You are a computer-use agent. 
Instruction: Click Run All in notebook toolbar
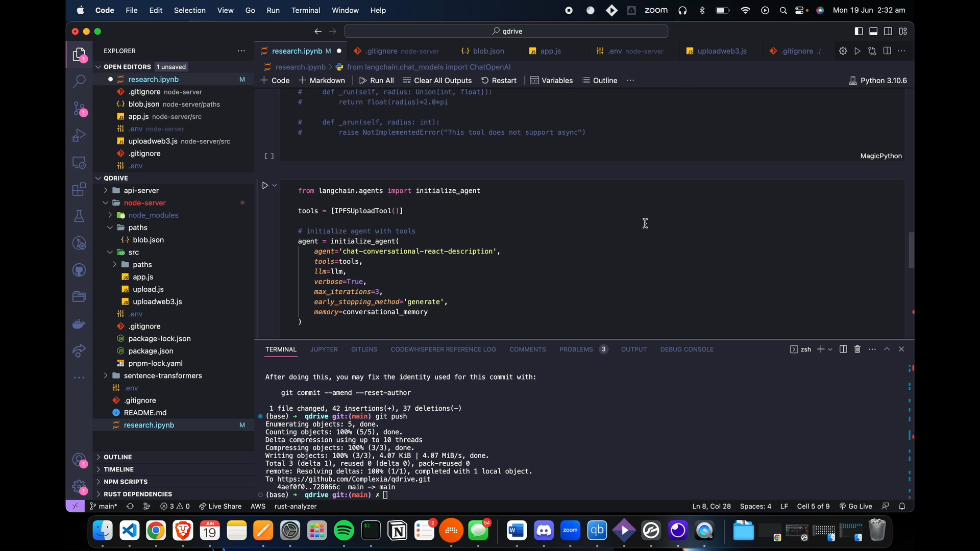377,81
